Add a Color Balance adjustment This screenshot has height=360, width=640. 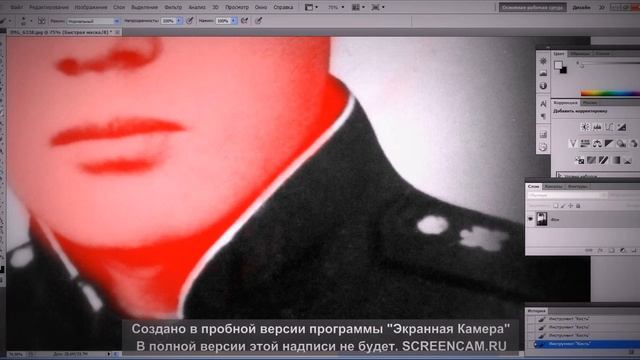[x=597, y=144]
